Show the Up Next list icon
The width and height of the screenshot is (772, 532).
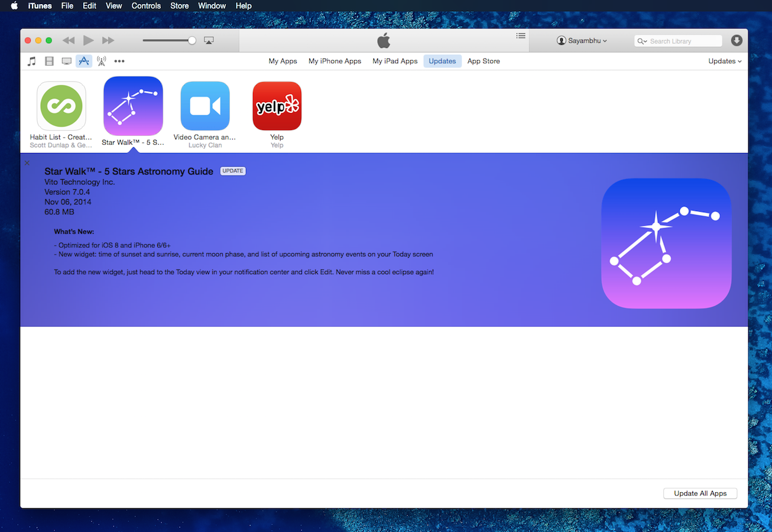click(x=521, y=35)
